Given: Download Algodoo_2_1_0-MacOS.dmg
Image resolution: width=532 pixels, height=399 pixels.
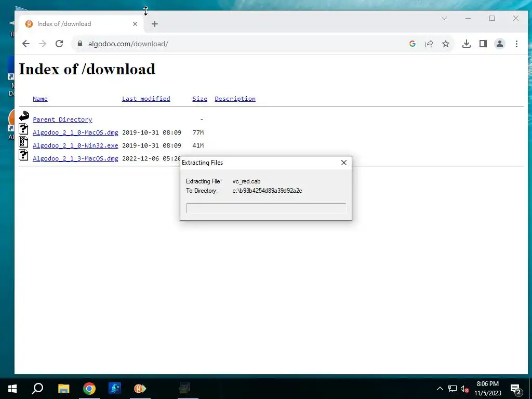Looking at the screenshot, I should coord(75,132).
